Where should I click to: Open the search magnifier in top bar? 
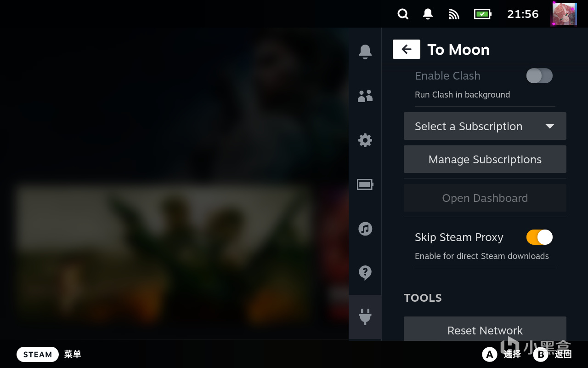pyautogui.click(x=403, y=14)
